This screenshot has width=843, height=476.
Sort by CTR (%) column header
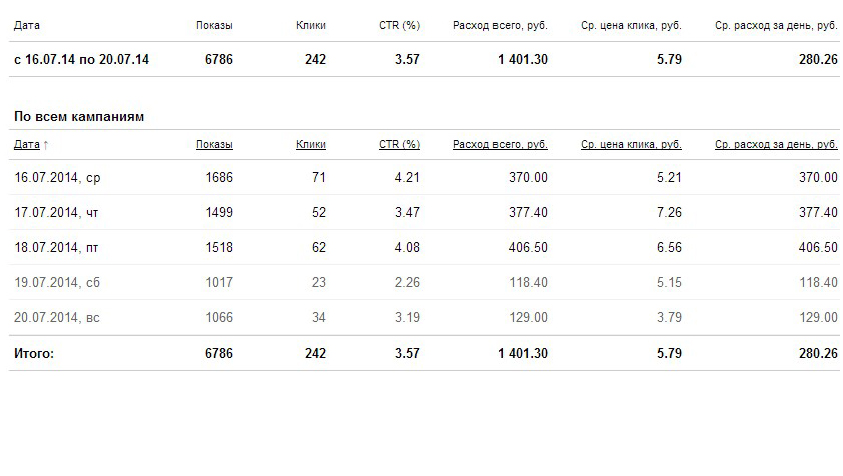pos(399,144)
